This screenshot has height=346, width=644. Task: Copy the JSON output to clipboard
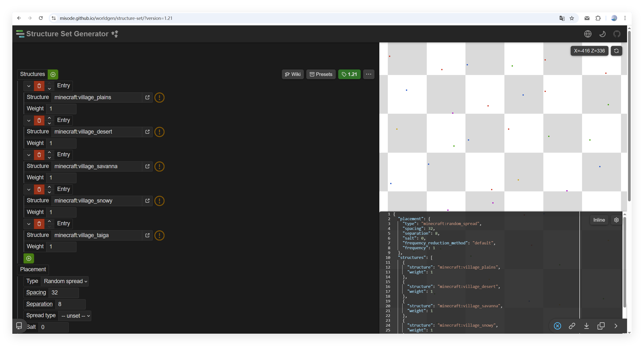pyautogui.click(x=601, y=326)
